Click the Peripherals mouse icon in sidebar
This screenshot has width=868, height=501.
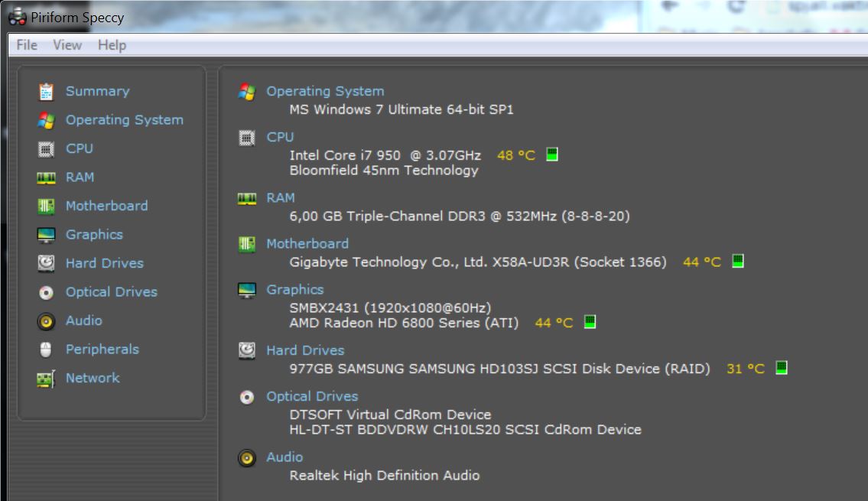coord(46,350)
